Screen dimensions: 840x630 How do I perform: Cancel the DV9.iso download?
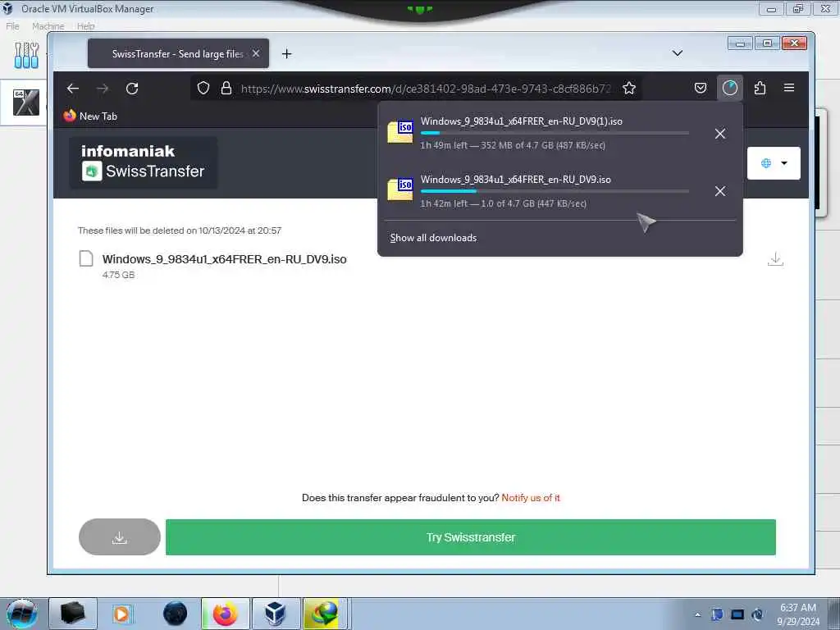pos(720,191)
